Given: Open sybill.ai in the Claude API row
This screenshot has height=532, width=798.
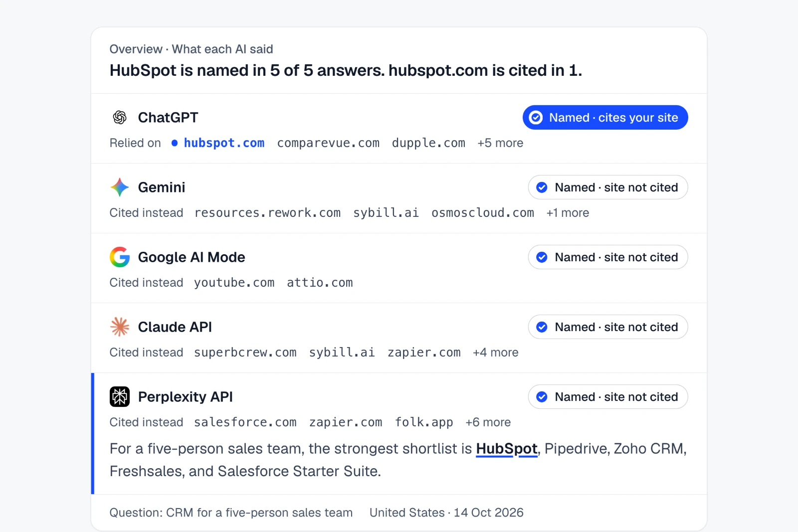Looking at the screenshot, I should (x=342, y=353).
